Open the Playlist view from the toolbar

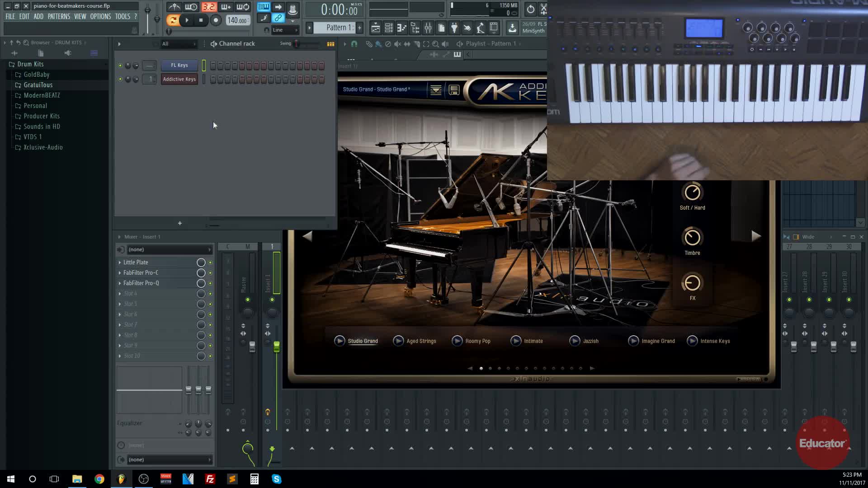375,28
